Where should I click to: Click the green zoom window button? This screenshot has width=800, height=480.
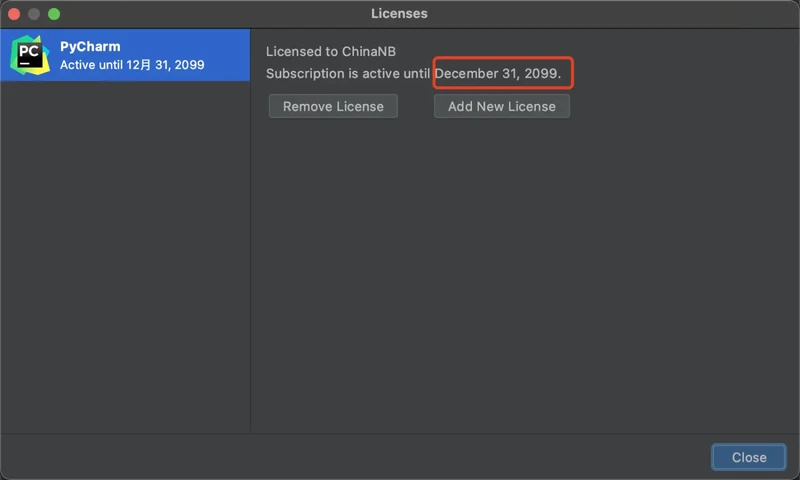click(x=54, y=14)
